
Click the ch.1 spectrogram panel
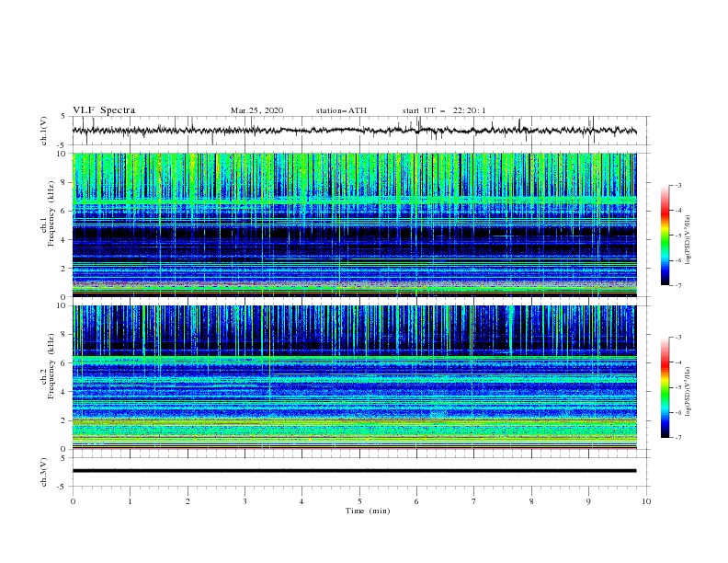354,224
